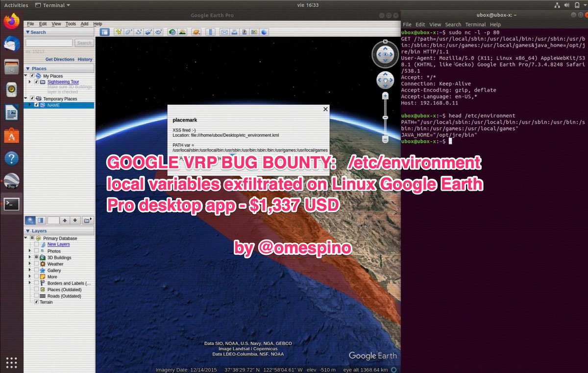Screen dimensions: 588x373
Task: Expand the Gallery layer tree
Action: click(x=30, y=270)
